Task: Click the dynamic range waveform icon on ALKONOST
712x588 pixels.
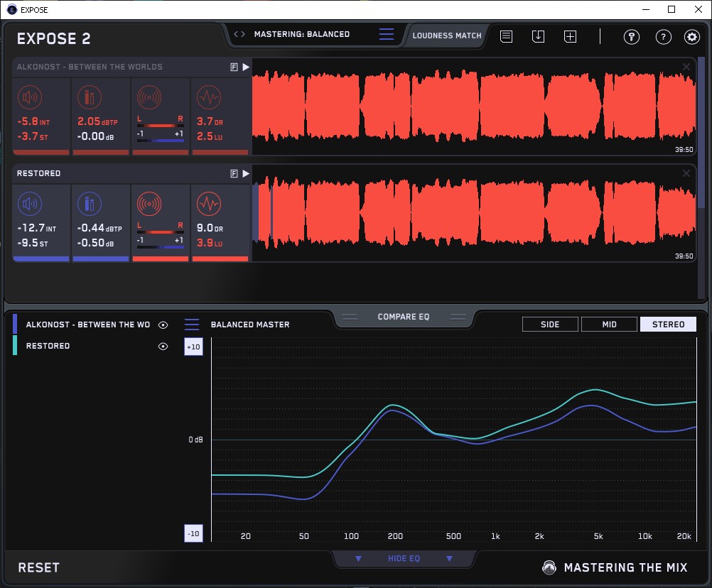Action: [x=208, y=97]
